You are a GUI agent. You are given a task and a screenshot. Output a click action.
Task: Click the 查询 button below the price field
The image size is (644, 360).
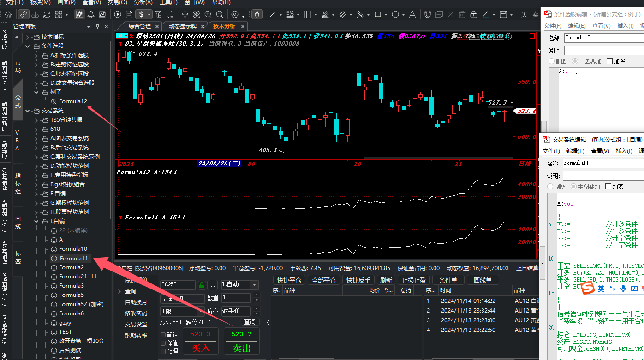(x=250, y=322)
